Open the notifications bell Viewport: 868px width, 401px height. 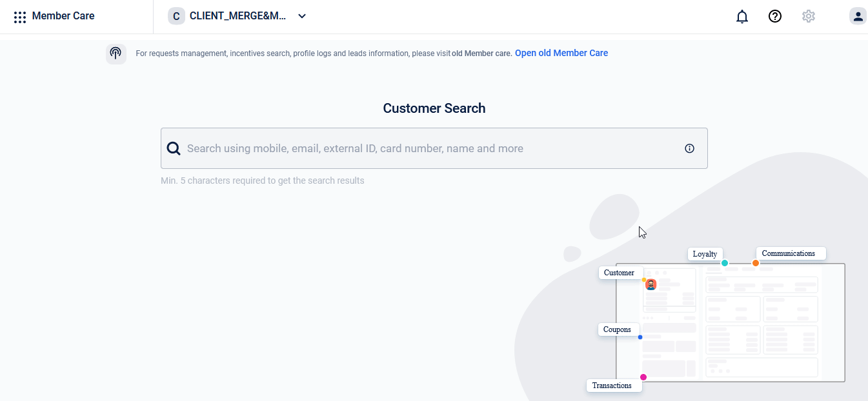(x=742, y=17)
